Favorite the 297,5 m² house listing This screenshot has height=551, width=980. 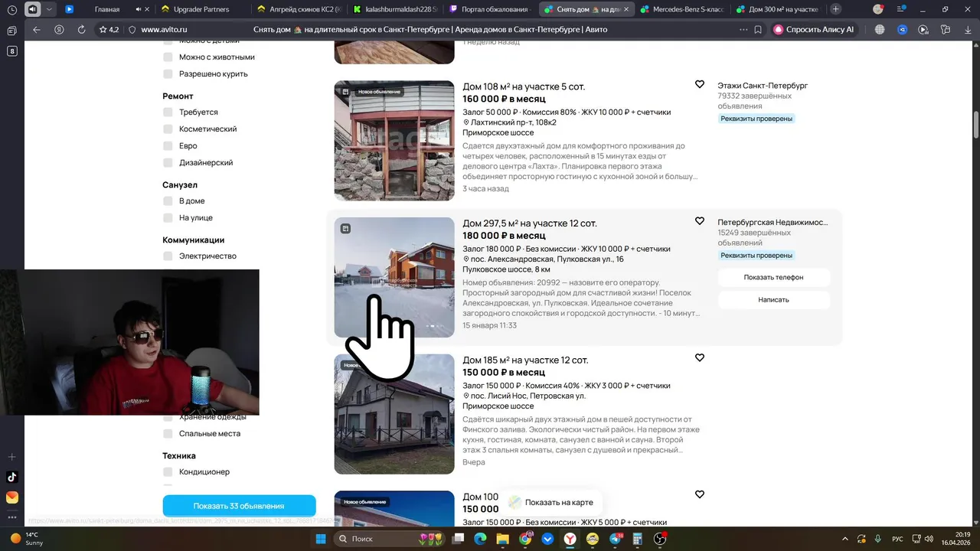[699, 221]
